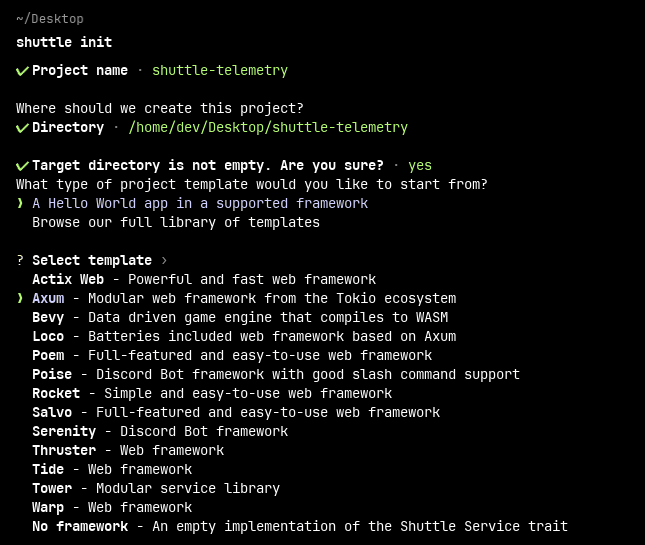645x545 pixels.
Task: Click the cursor arrow beside Axum
Action: tap(20, 298)
